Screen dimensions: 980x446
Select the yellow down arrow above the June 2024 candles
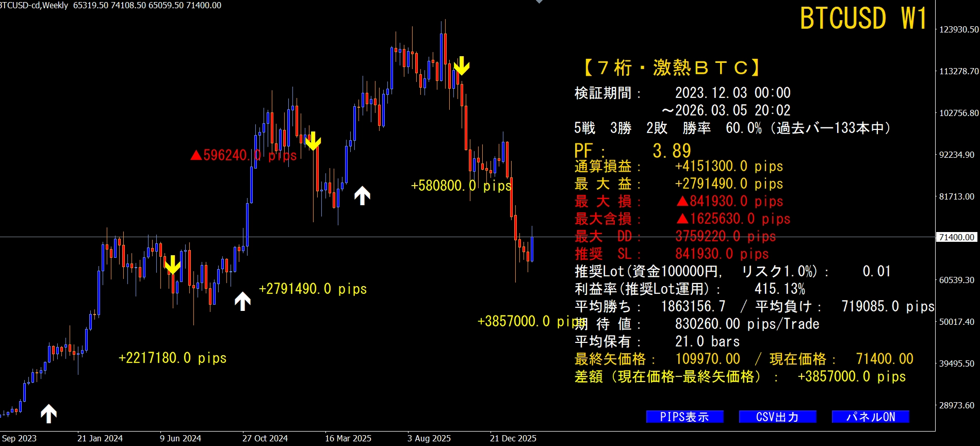[x=173, y=265]
